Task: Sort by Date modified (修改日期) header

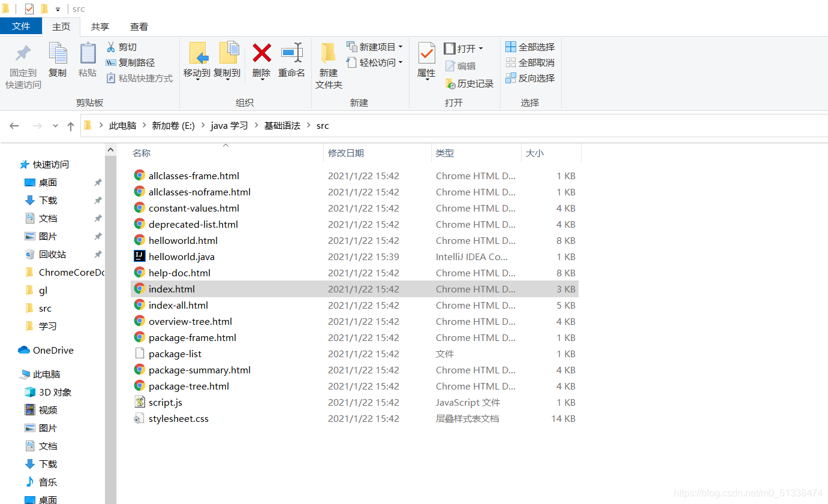Action: click(x=346, y=153)
